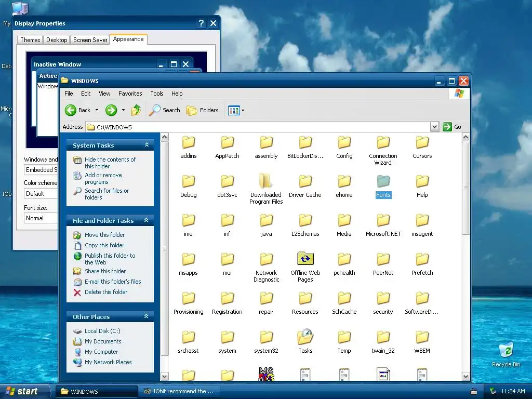
Task: Click task pane scrollbar up arrow
Action: [165, 137]
